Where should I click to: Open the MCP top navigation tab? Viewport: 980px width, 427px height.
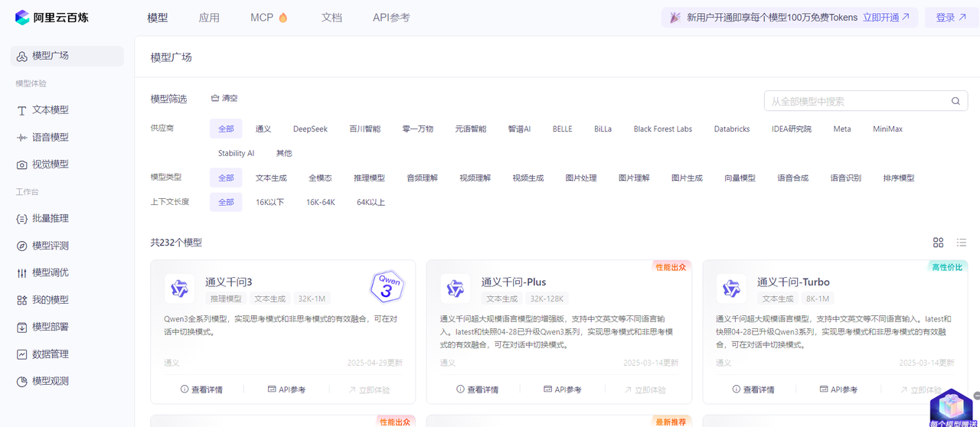point(262,18)
